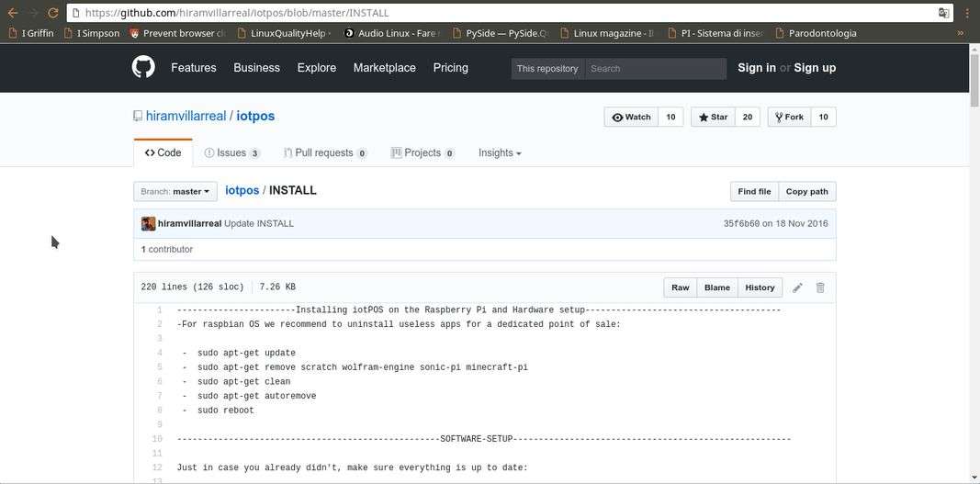Open the Pull requests tab
The width and height of the screenshot is (980, 484).
[323, 152]
